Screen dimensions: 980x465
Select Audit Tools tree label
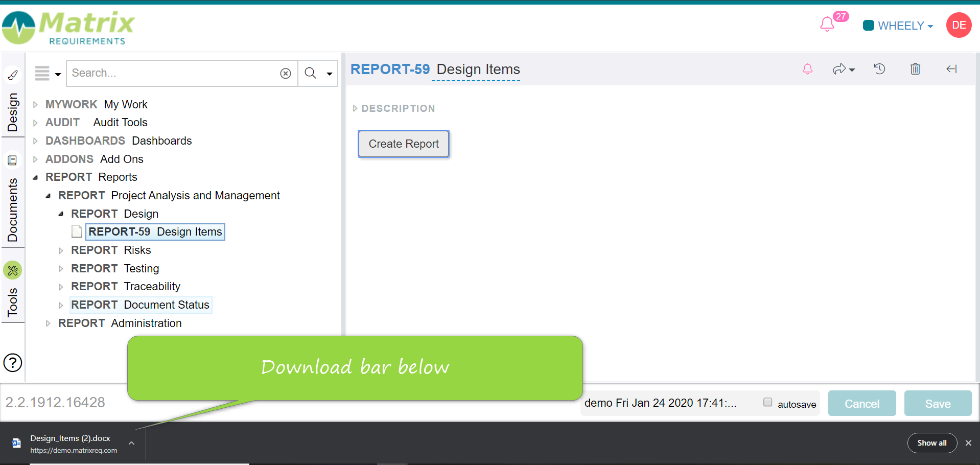[120, 122]
